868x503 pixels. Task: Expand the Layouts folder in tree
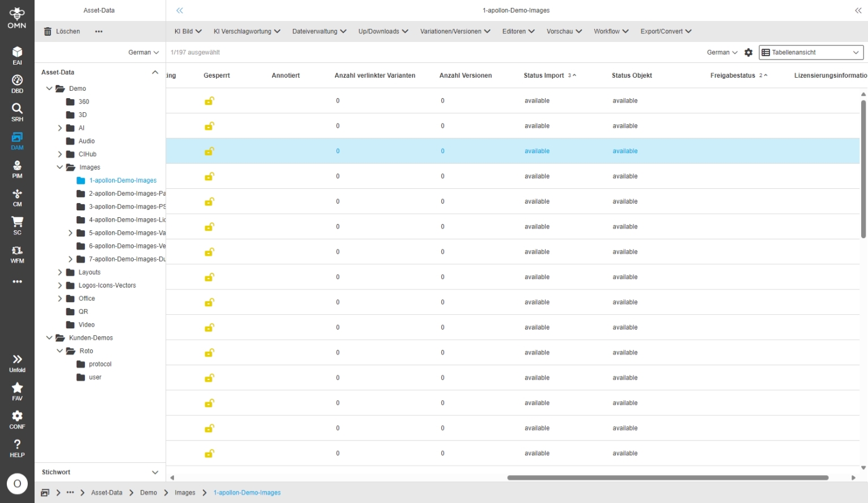point(60,272)
